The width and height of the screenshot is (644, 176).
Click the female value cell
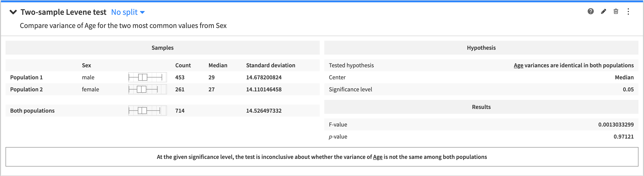pyautogui.click(x=90, y=89)
